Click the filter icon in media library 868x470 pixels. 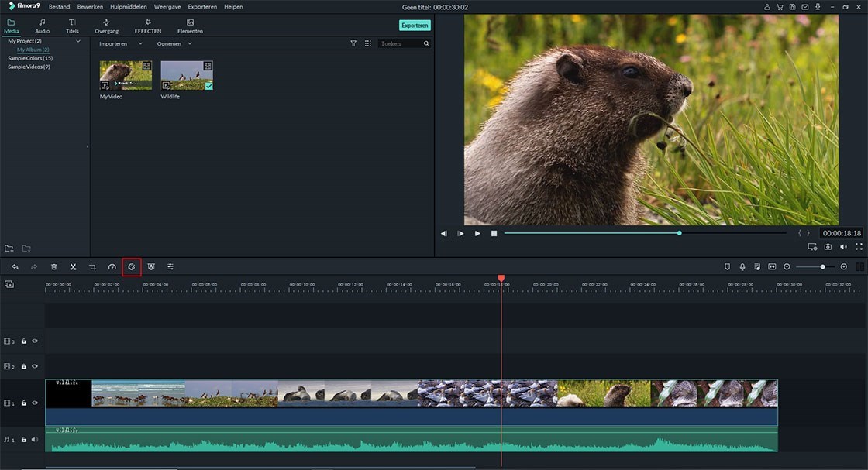(353, 43)
